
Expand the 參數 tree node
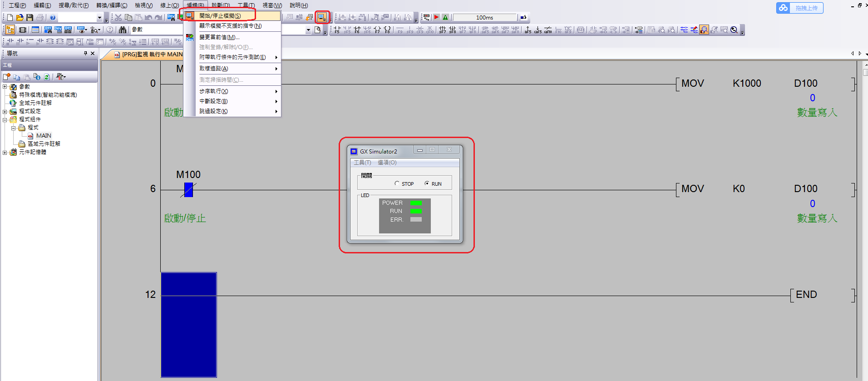pyautogui.click(x=5, y=87)
